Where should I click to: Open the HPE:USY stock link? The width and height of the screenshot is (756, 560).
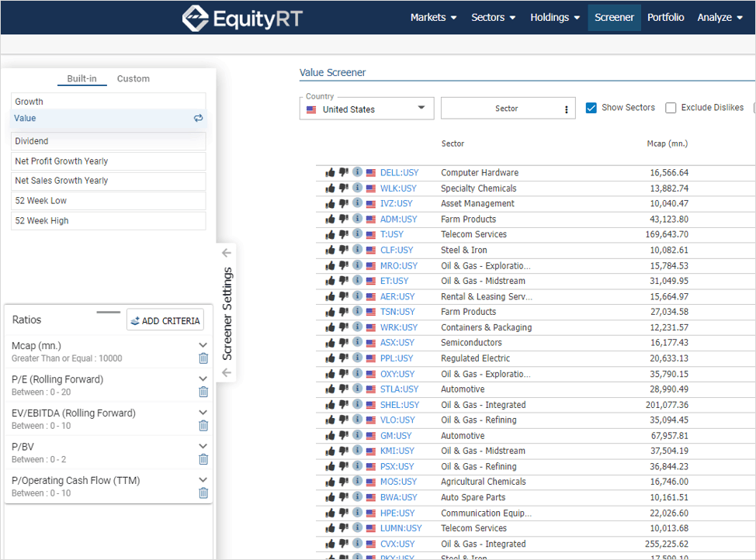click(397, 513)
